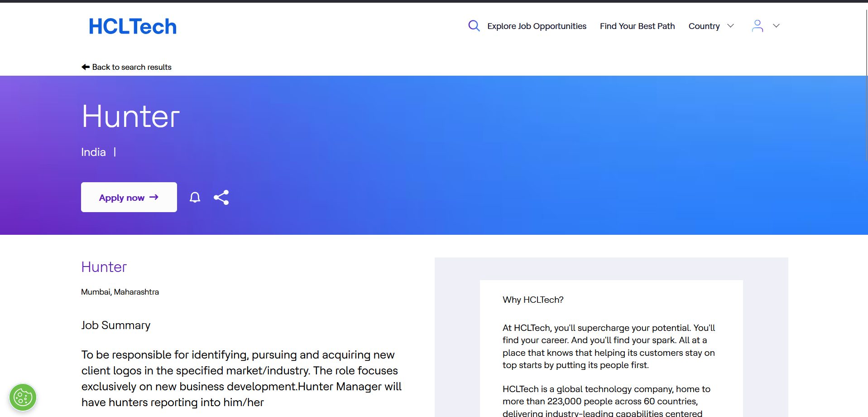This screenshot has height=417, width=868.
Task: Click the Apply now button
Action: click(x=129, y=197)
